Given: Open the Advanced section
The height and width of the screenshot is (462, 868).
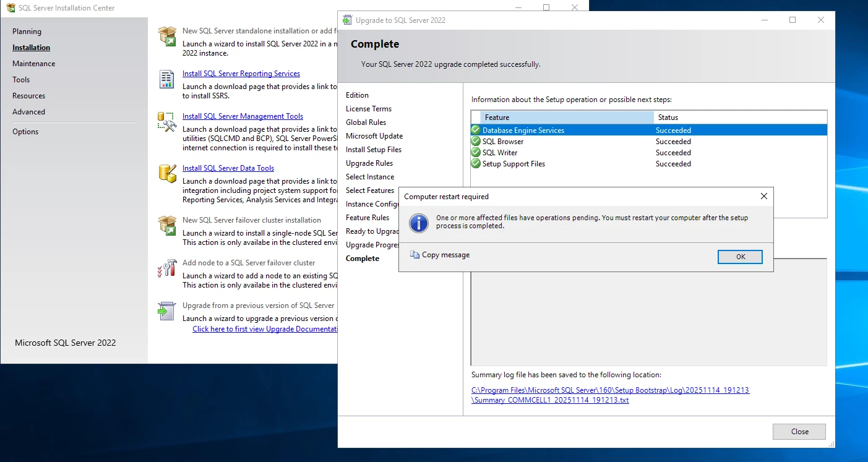Looking at the screenshot, I should 28,112.
